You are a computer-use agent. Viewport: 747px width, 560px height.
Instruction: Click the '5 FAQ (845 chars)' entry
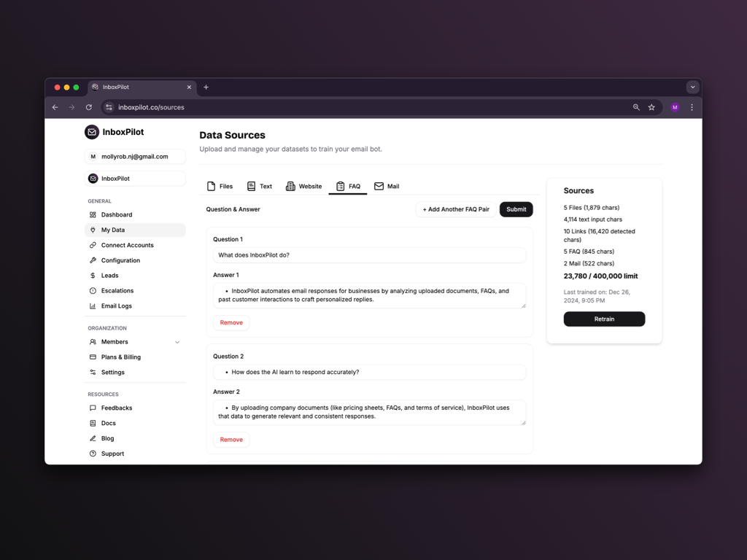[589, 252]
